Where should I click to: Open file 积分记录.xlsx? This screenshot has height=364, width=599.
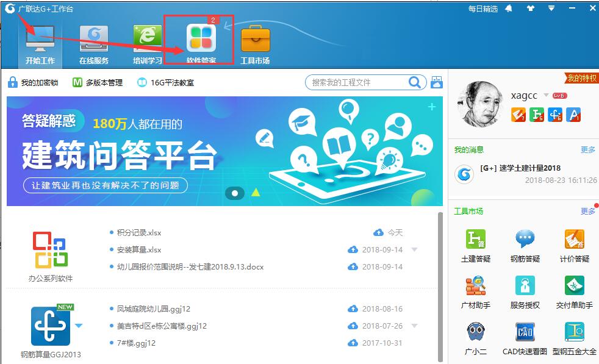(x=139, y=233)
